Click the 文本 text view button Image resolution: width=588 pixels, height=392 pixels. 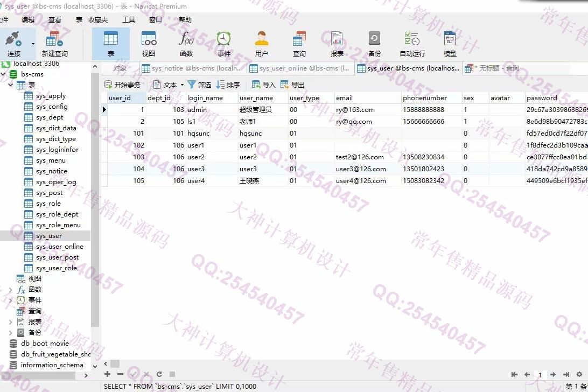click(165, 85)
